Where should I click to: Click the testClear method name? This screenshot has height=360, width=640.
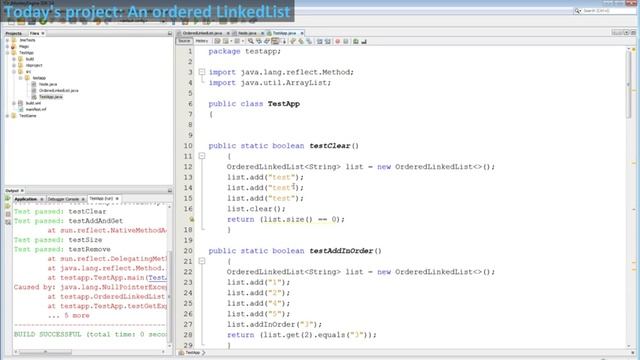tap(330, 146)
